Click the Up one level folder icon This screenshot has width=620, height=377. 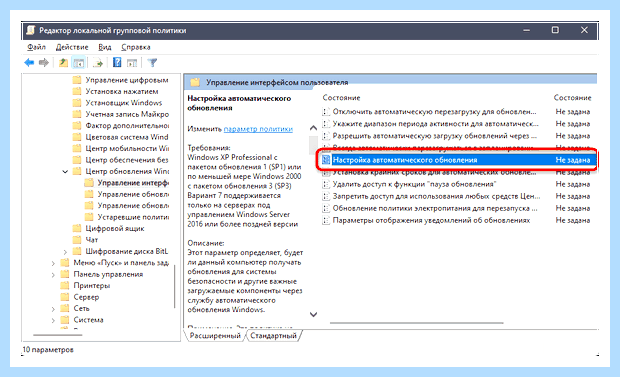63,63
